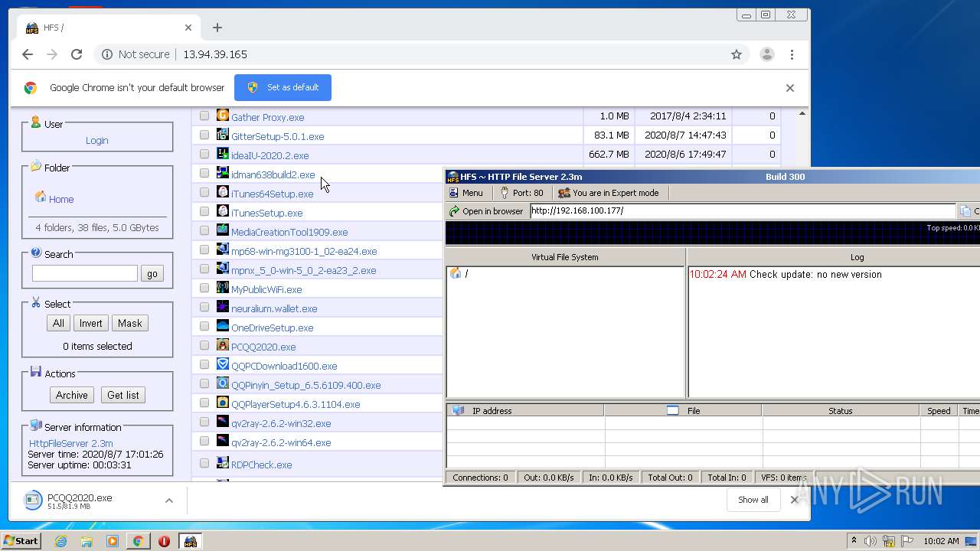Image resolution: width=980 pixels, height=551 pixels.
Task: Click the Login link
Action: (x=96, y=140)
